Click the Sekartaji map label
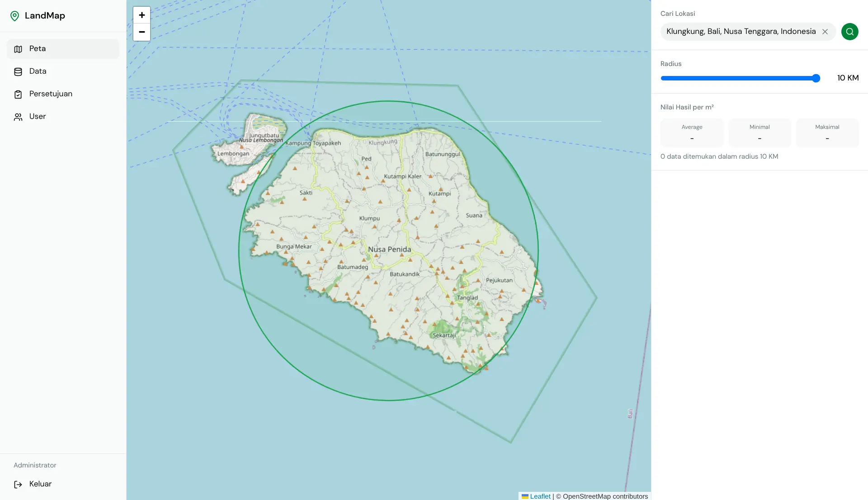 [444, 335]
